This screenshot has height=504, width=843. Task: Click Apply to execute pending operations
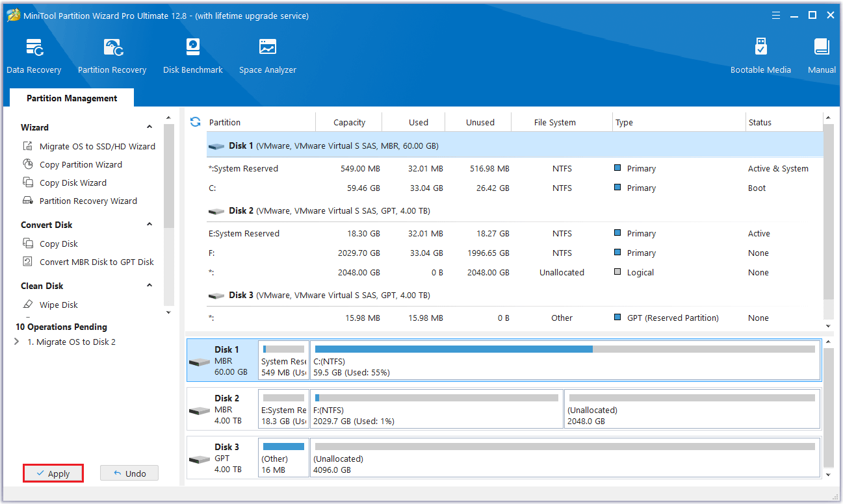click(53, 473)
